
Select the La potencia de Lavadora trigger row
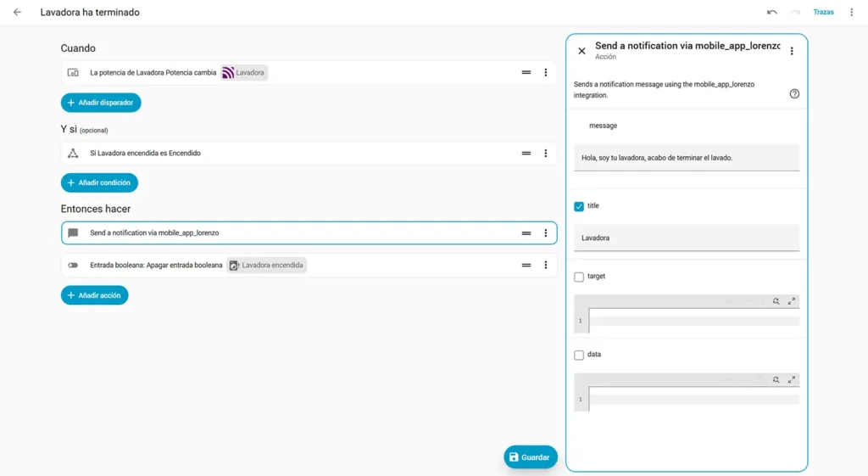(x=309, y=73)
